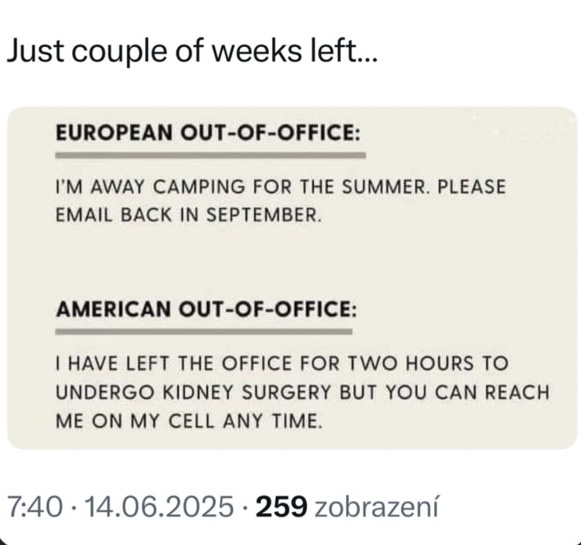Click the gray underline below American heading

(x=204, y=332)
